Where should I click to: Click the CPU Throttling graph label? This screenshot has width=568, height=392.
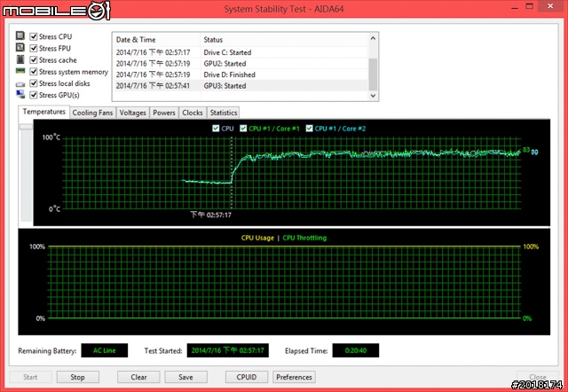pyautogui.click(x=304, y=238)
